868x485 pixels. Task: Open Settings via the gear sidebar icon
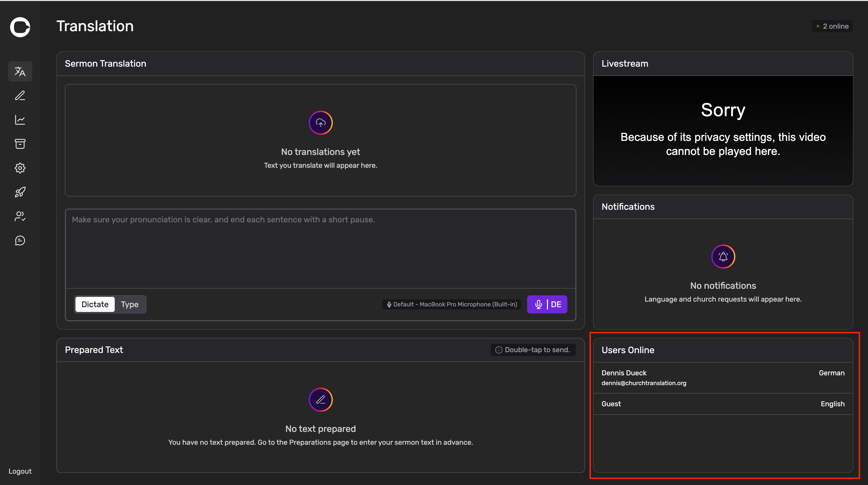tap(20, 168)
